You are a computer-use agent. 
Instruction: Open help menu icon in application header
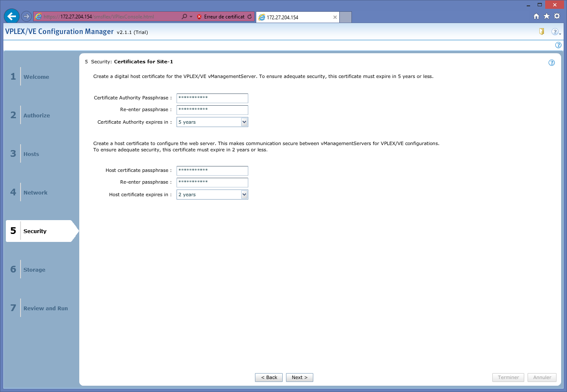tap(555, 32)
